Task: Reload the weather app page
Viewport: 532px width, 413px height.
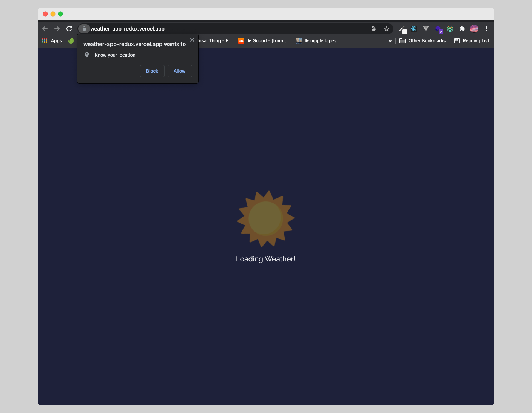Action: (69, 29)
